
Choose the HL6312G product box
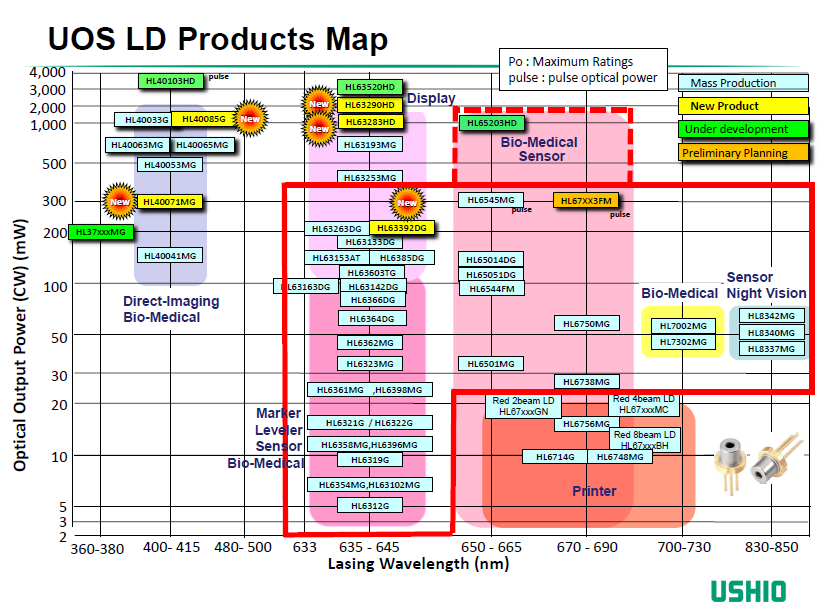click(370, 505)
